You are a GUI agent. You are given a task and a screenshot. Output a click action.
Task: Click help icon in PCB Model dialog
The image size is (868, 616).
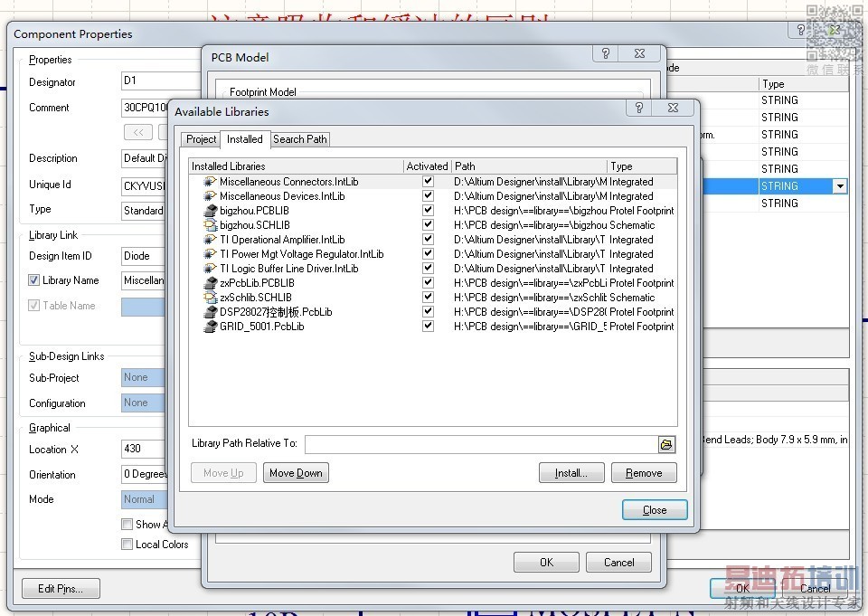605,53
